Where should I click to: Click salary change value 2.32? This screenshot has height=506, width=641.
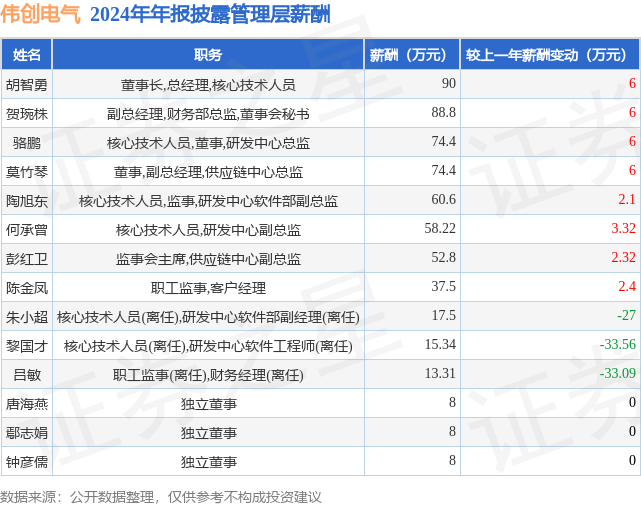623,257
